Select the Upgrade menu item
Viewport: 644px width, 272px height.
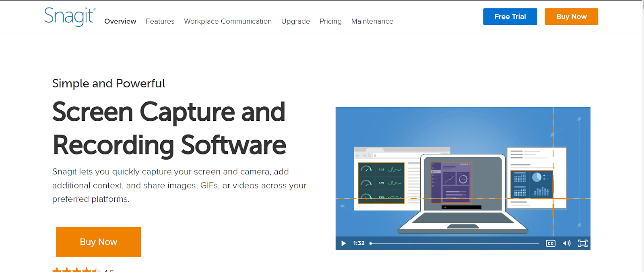295,21
